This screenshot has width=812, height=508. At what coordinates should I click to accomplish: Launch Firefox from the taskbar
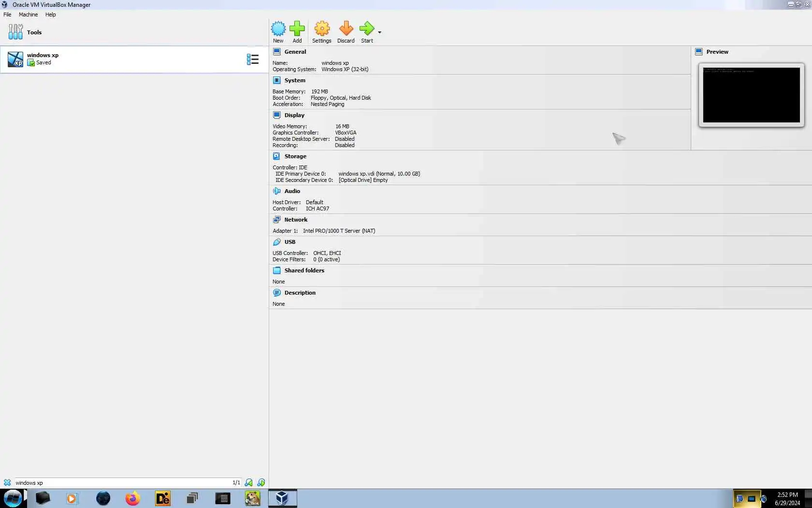click(x=132, y=498)
